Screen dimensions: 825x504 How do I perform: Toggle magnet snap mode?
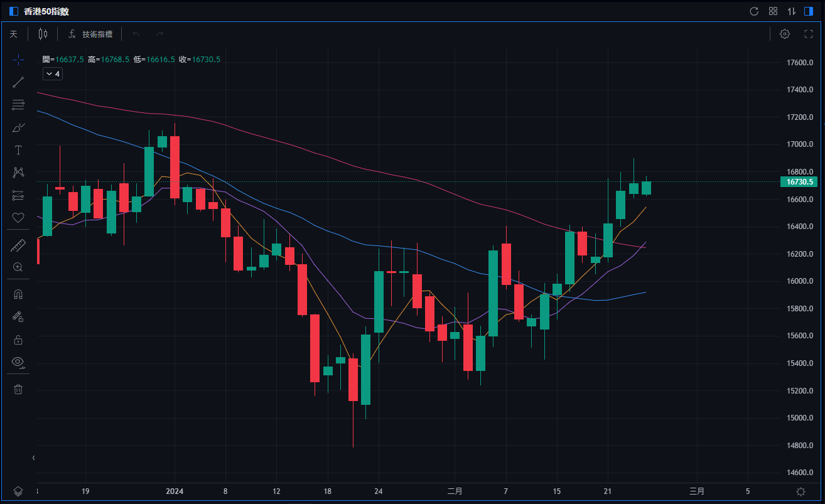[x=18, y=294]
